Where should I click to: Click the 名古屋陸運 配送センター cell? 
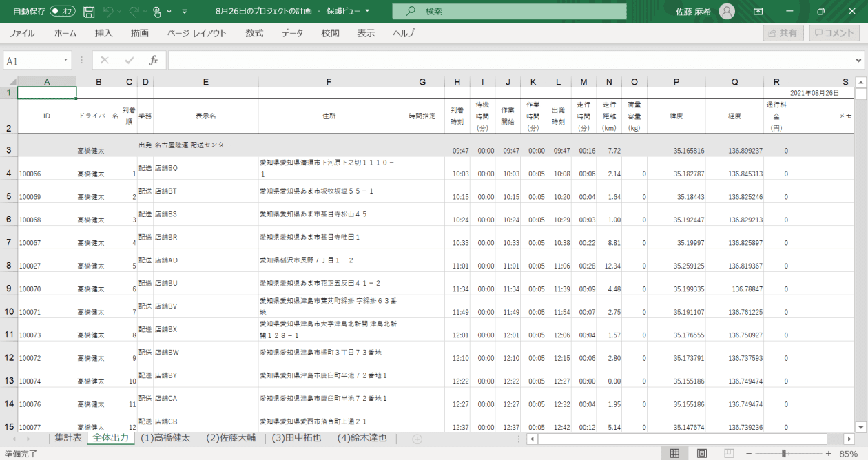tap(205, 145)
